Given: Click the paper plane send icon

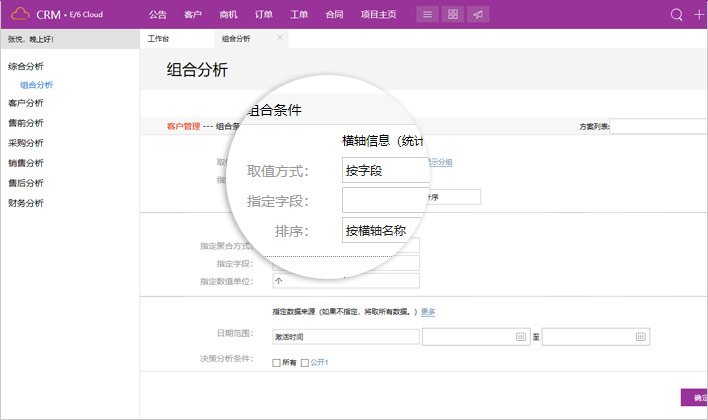Looking at the screenshot, I should (479, 14).
